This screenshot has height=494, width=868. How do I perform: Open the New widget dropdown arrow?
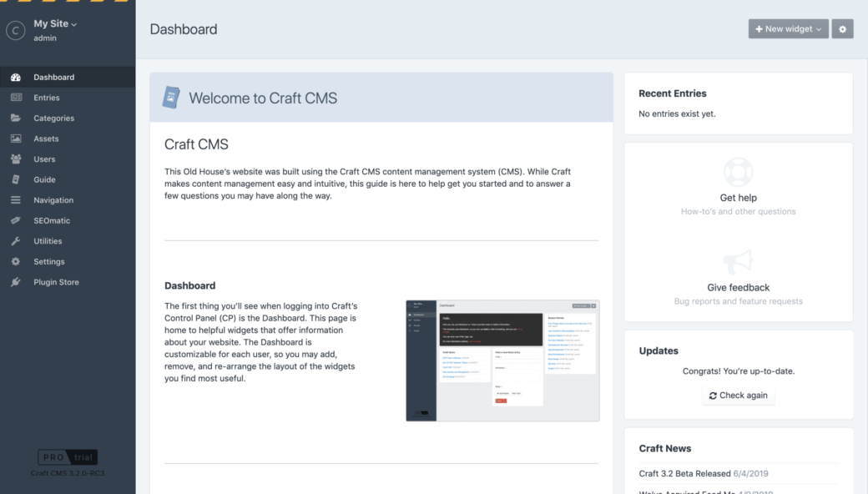(819, 29)
